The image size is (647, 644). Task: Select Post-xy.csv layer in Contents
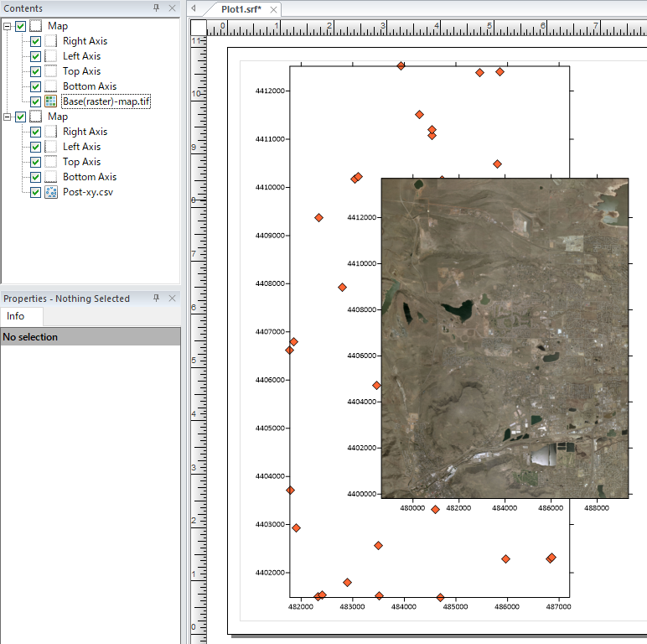88,192
